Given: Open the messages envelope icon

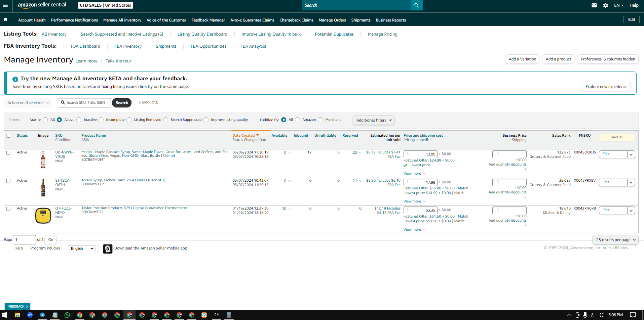Looking at the screenshot, I should pos(594,5).
